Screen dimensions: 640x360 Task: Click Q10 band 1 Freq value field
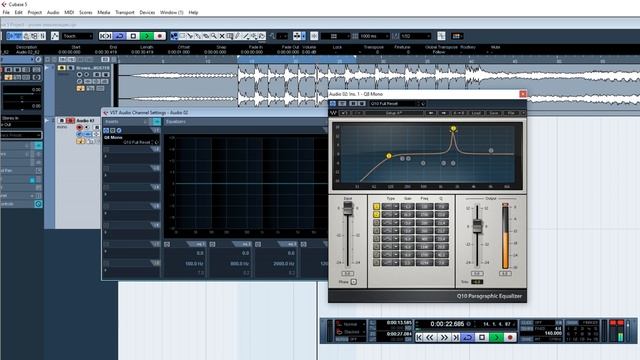pos(424,207)
